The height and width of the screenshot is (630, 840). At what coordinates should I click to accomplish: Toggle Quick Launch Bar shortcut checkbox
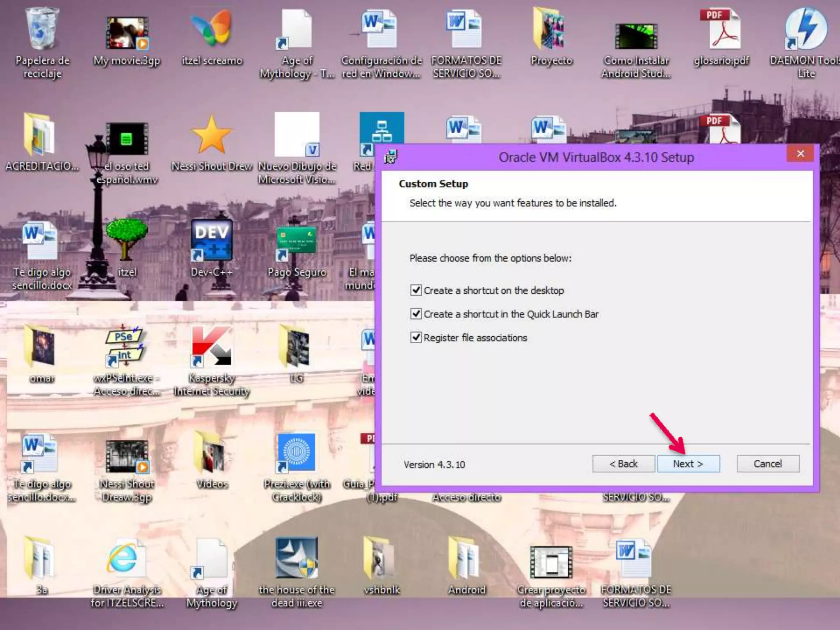[416, 314]
